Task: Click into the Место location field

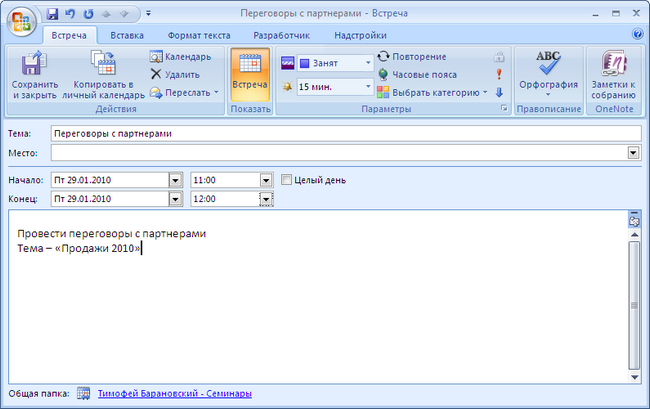Action: pyautogui.click(x=338, y=152)
